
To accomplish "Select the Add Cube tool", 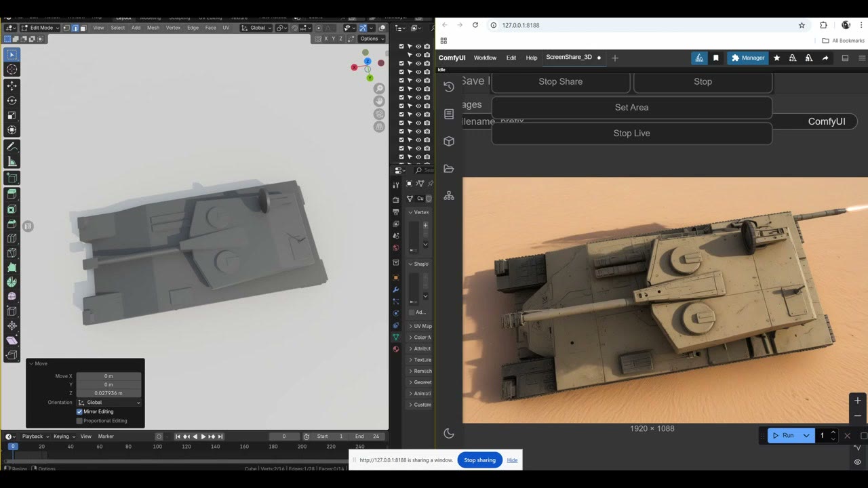I will (12, 178).
